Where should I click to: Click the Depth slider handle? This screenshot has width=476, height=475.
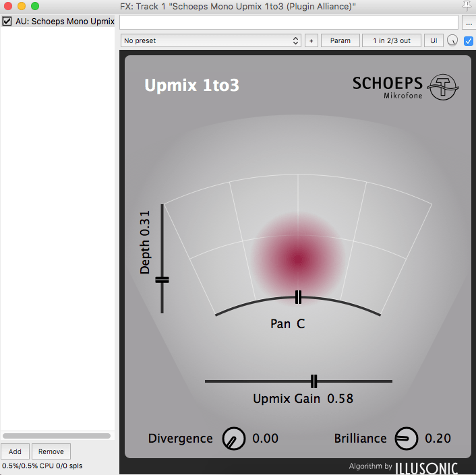162,280
